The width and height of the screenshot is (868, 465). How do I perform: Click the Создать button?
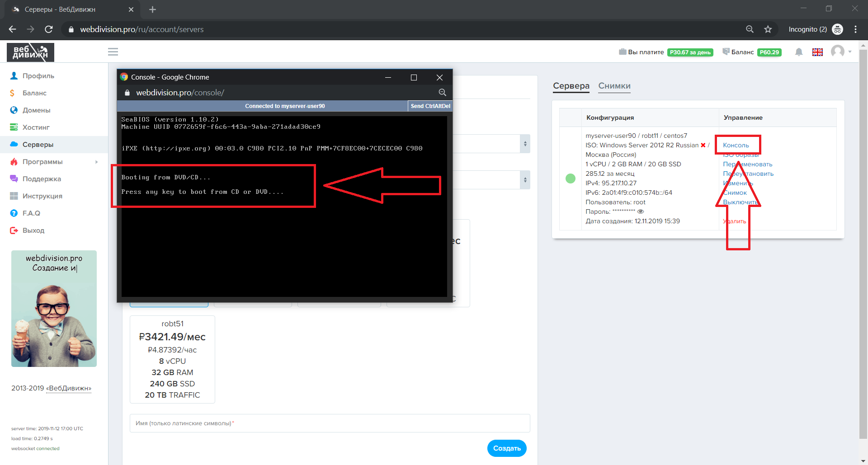coord(507,448)
